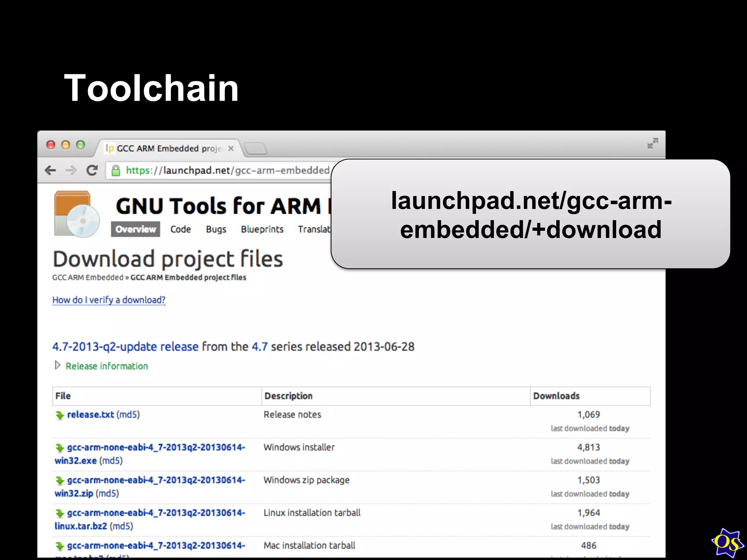Open md5 link beside release.txt
The image size is (747, 560).
pyautogui.click(x=128, y=415)
